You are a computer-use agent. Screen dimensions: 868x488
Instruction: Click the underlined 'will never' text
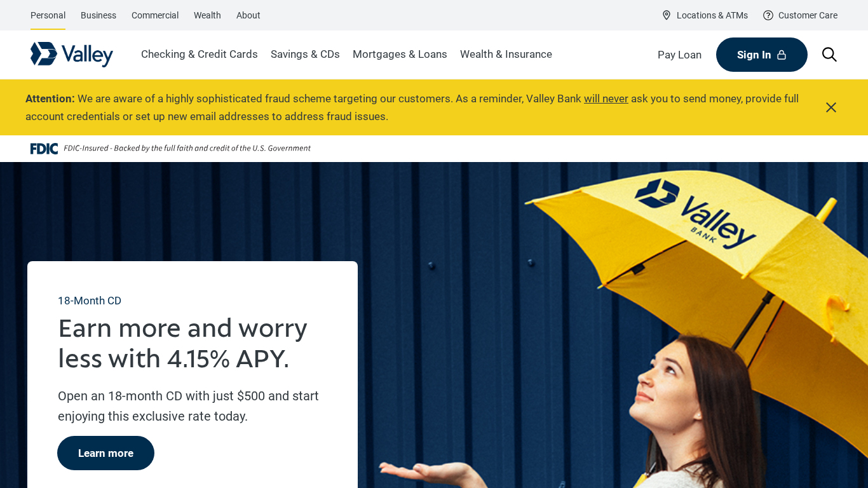[606, 98]
